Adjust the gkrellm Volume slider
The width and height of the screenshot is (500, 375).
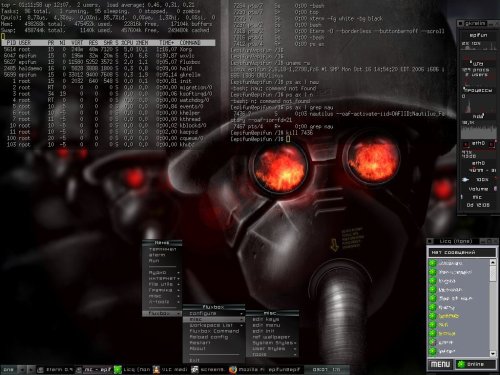[x=479, y=189]
